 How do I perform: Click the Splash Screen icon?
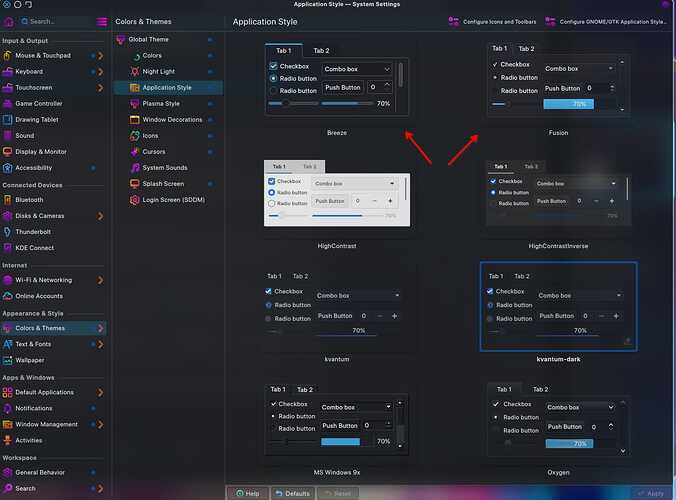pyautogui.click(x=135, y=184)
